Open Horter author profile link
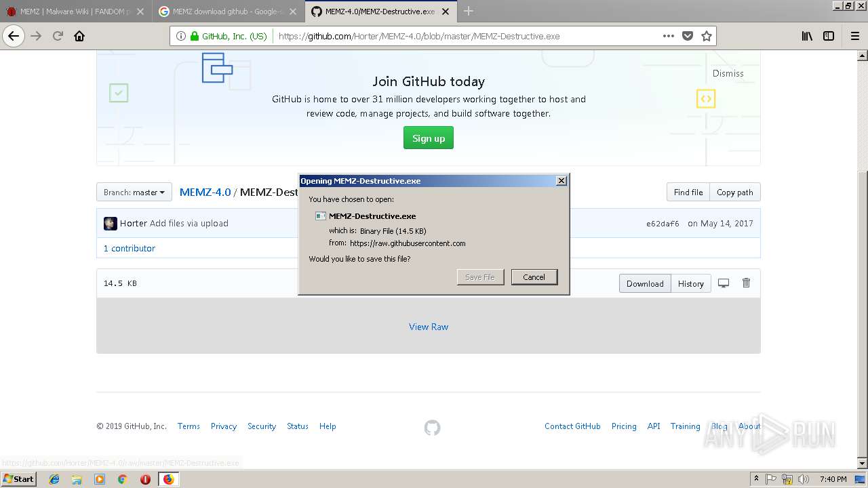 click(134, 224)
